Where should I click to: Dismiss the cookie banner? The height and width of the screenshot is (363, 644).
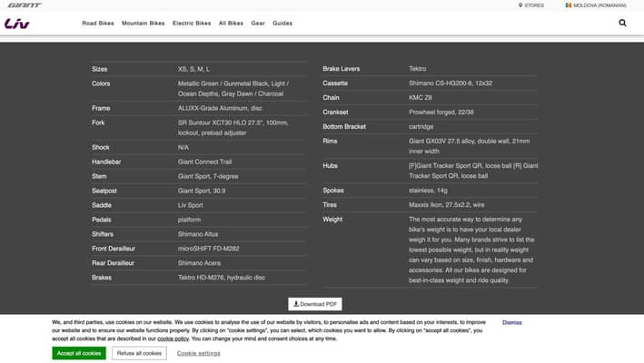(x=511, y=322)
